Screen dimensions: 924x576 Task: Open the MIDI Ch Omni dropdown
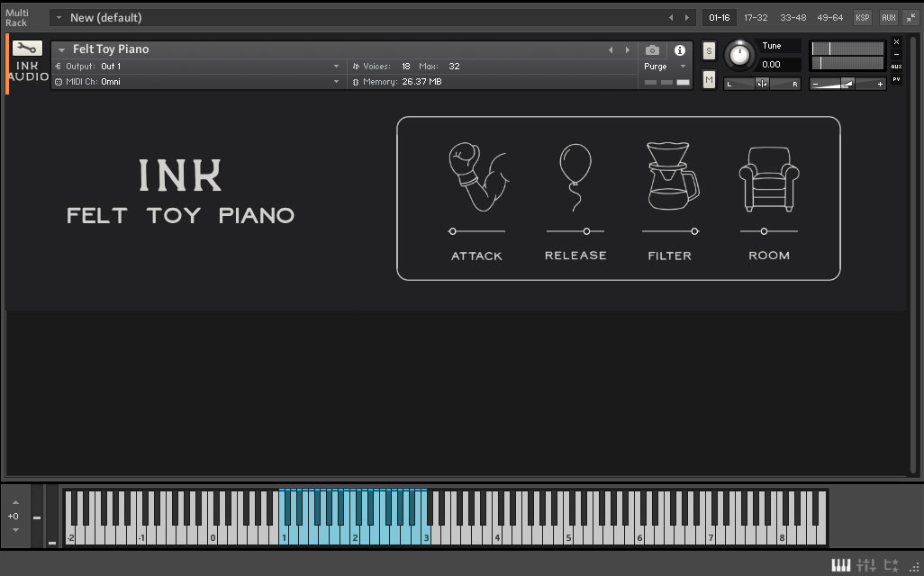pyautogui.click(x=337, y=81)
